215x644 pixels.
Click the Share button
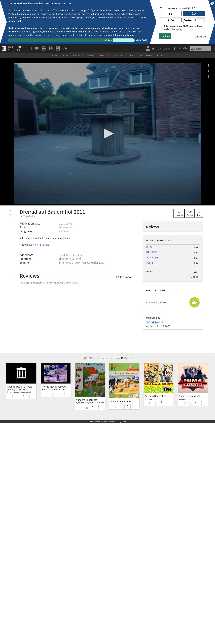pyautogui.click(x=190, y=213)
